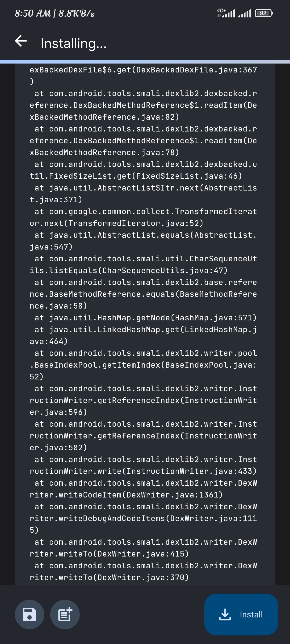Select the FixedSizeList.get trace line
This screenshot has height=644, width=290.
136,176
